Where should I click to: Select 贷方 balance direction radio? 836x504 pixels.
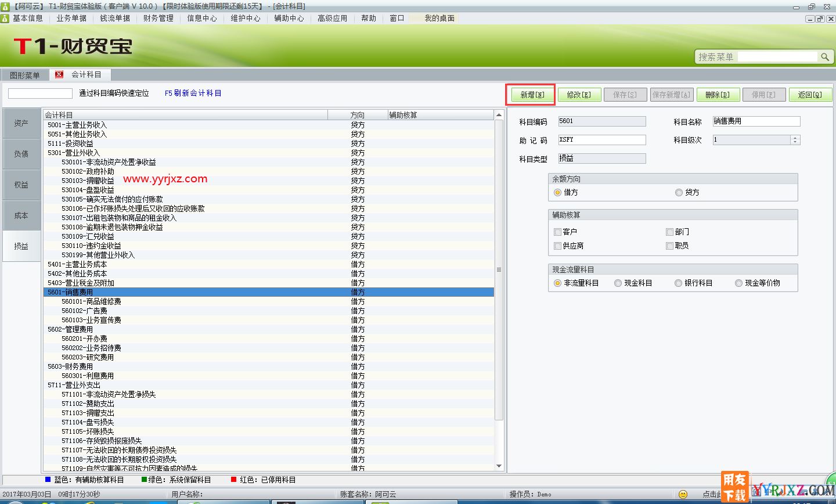click(x=678, y=192)
